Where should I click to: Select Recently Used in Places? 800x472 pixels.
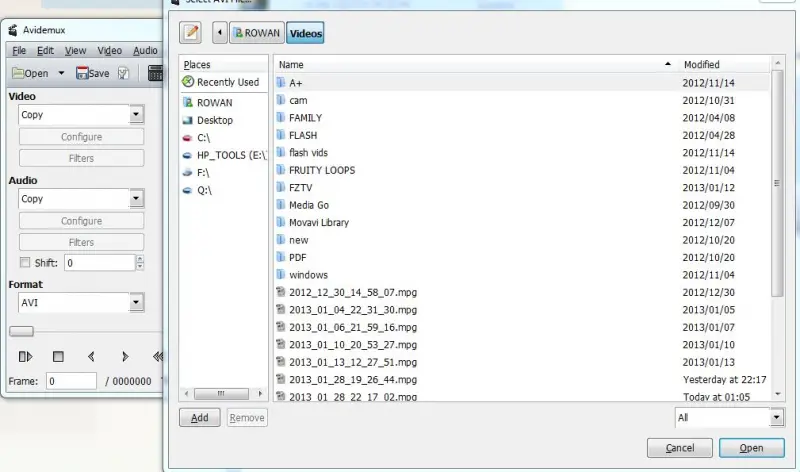click(223, 82)
